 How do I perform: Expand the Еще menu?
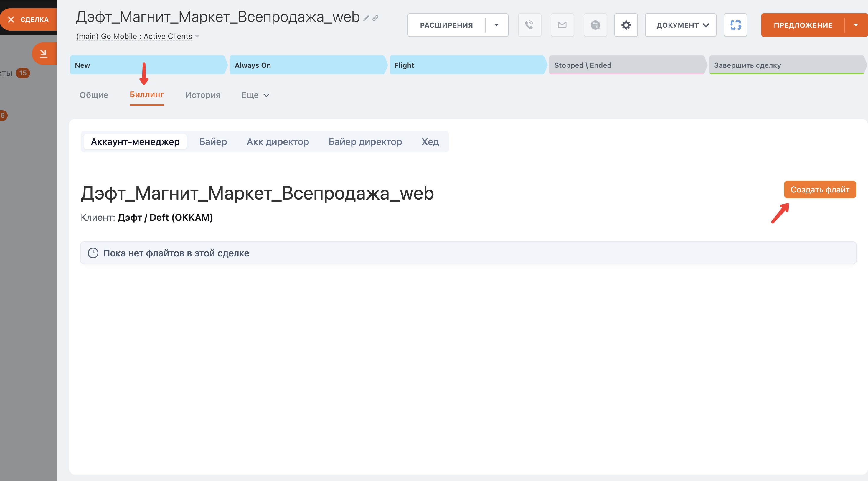(255, 95)
